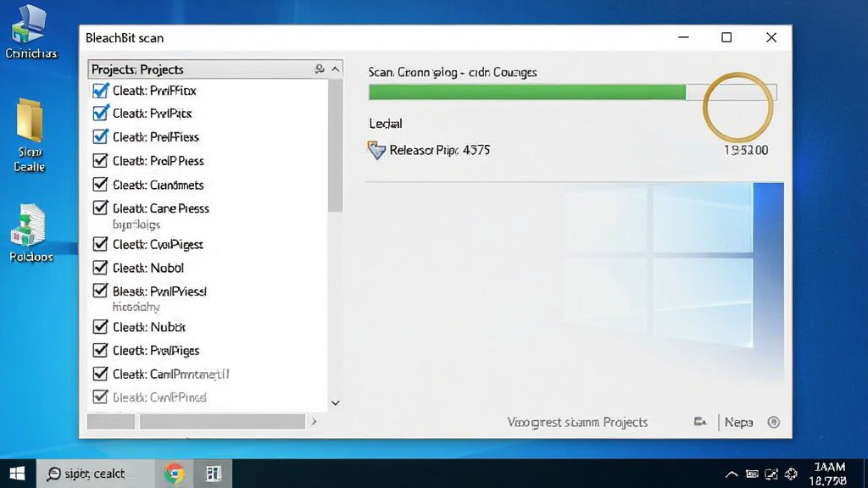This screenshot has height=488, width=868.
Task: Toggle the Cleatk: Nubtk checkbox
Action: click(100, 327)
